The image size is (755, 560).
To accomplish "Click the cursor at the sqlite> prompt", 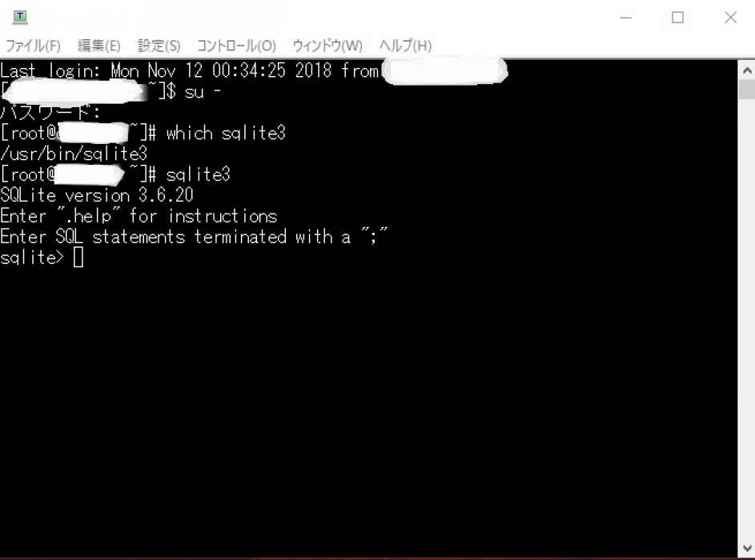I will coord(78,258).
